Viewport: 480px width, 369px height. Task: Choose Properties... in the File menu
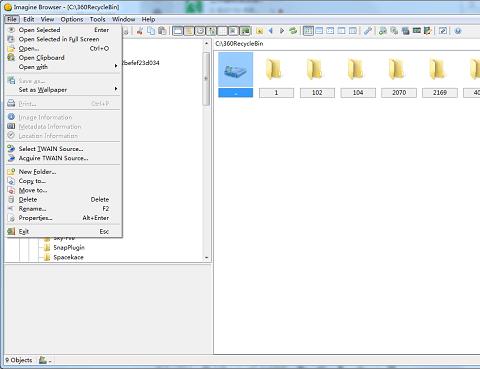63,218
